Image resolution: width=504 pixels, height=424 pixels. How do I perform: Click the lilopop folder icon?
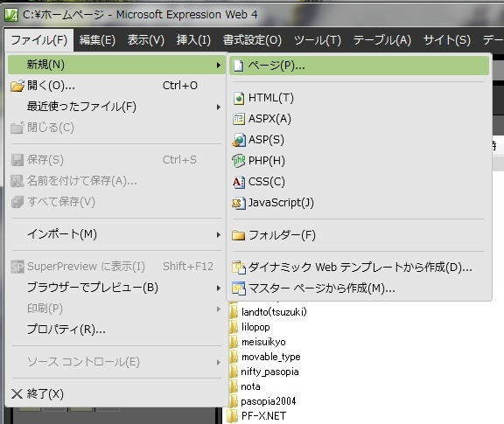[x=234, y=327]
